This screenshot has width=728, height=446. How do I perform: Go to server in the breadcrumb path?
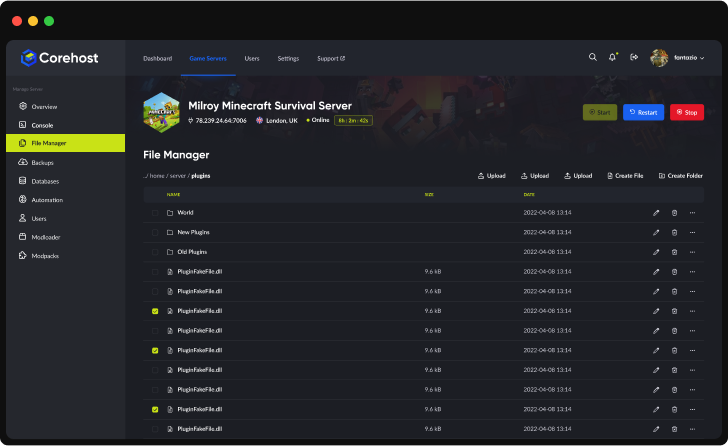[x=178, y=176]
